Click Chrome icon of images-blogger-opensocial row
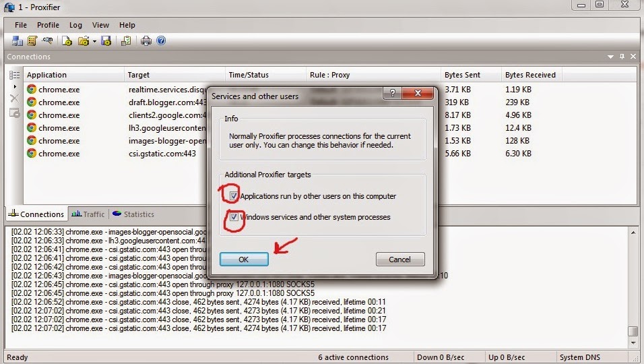 pos(32,140)
